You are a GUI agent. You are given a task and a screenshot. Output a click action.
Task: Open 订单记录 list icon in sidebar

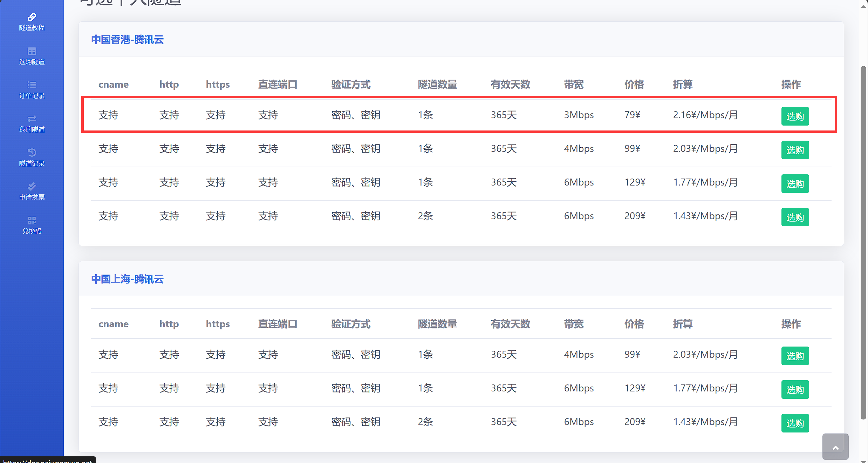pos(32,85)
